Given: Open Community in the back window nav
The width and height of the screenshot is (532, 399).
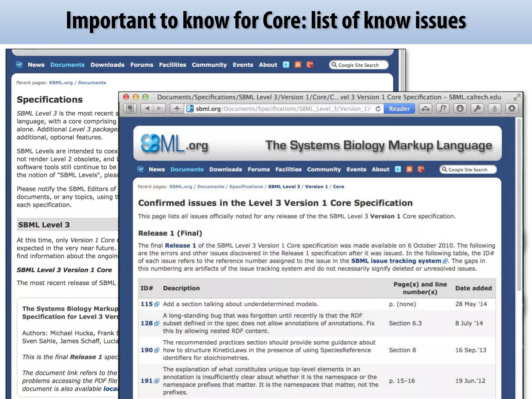Looking at the screenshot, I should click(x=209, y=65).
